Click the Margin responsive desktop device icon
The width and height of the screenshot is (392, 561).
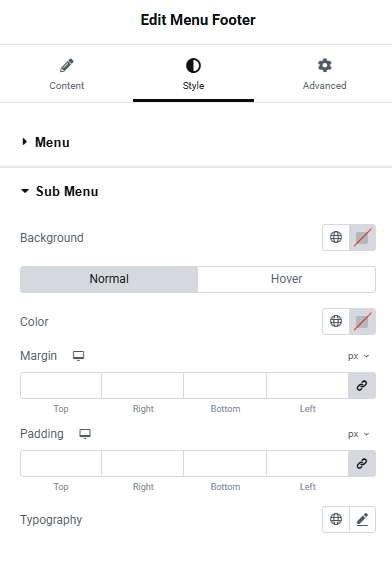click(78, 356)
